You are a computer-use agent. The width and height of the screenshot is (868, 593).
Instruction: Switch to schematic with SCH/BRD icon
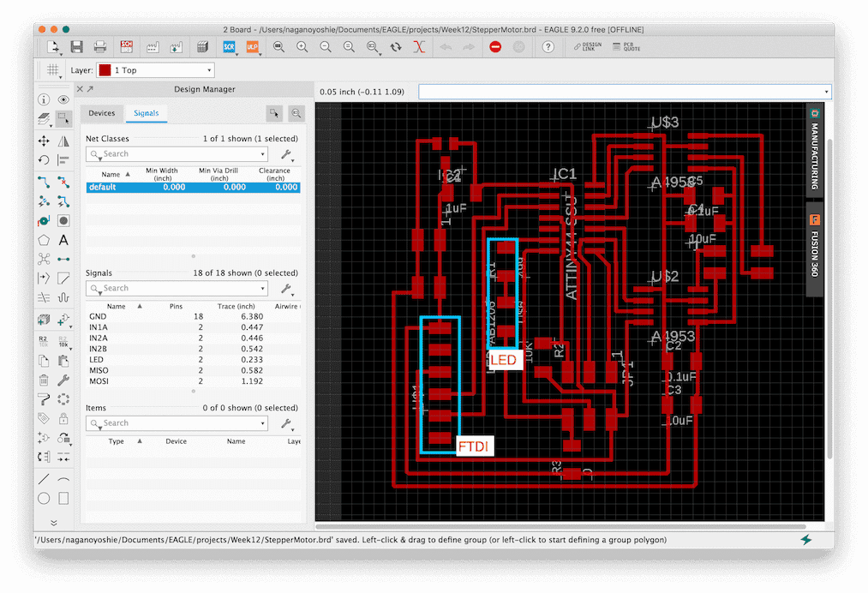[x=127, y=47]
